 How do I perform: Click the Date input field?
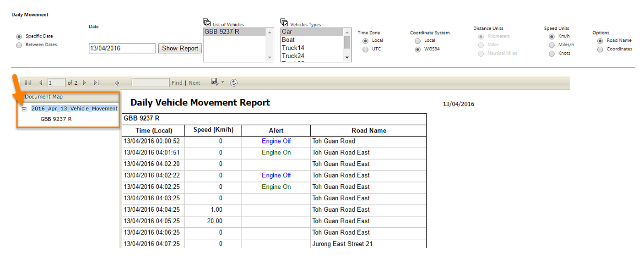pyautogui.click(x=122, y=48)
